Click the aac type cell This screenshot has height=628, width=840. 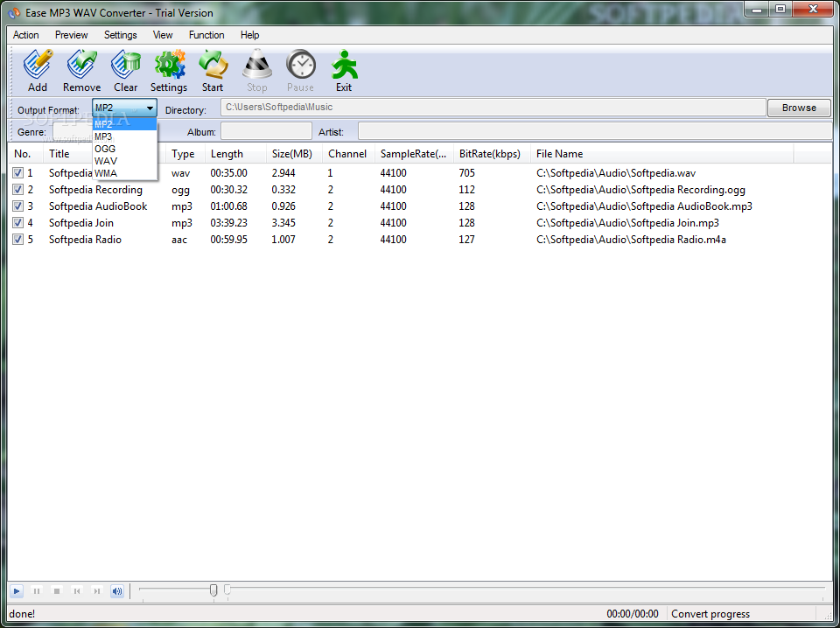point(179,240)
